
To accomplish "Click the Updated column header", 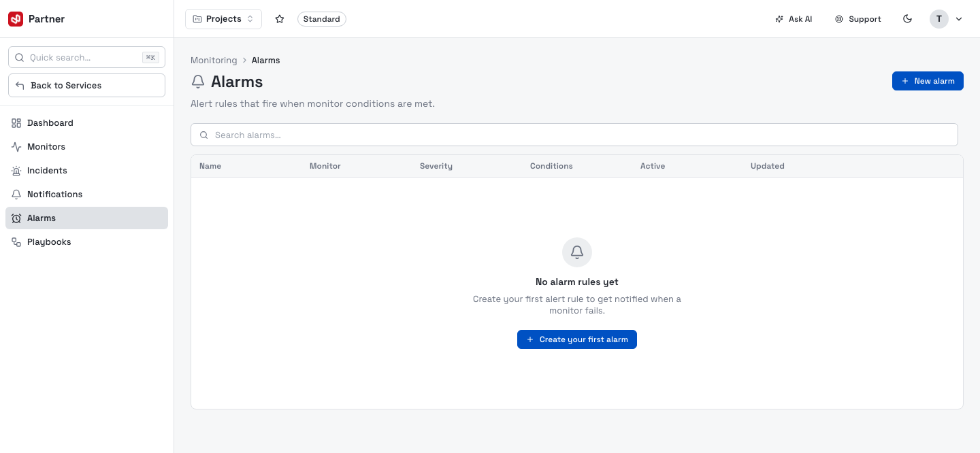I will pos(768,166).
